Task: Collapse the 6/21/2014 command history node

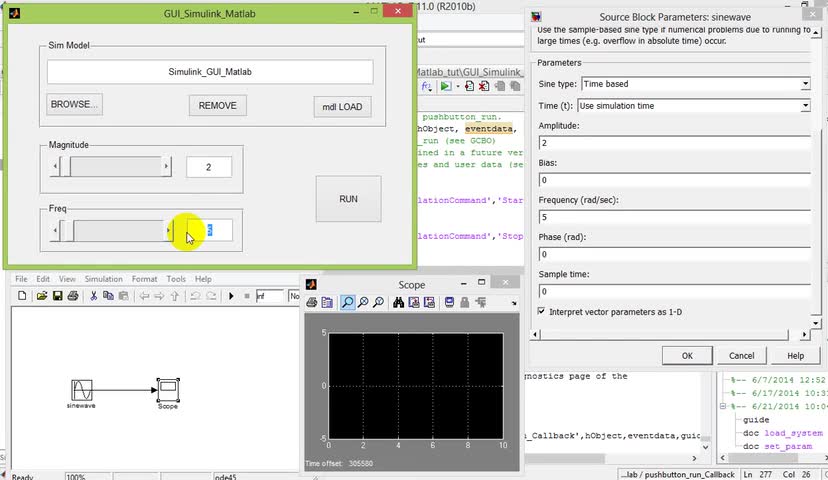Action: 723,406
